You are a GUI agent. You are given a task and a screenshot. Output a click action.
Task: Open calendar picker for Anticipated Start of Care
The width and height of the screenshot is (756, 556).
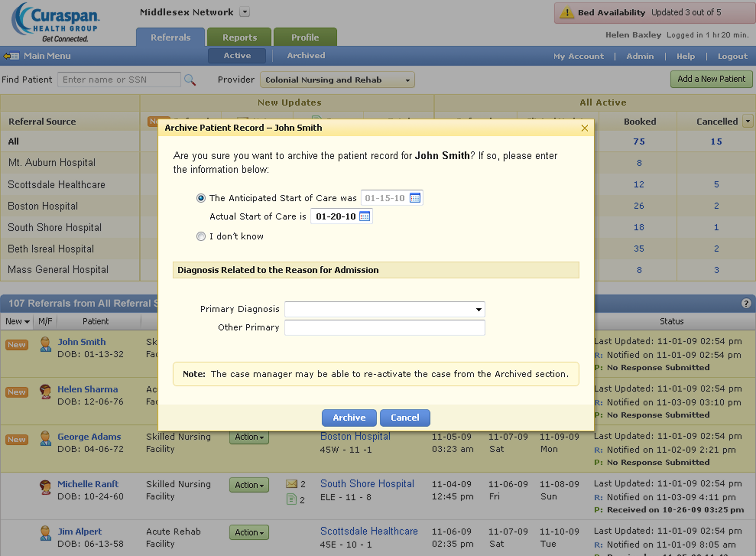pyautogui.click(x=415, y=198)
